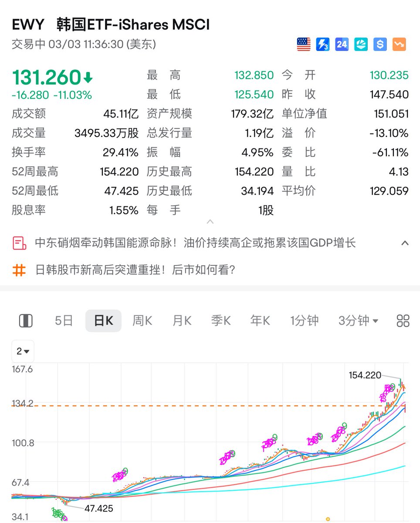Image resolution: width=420 pixels, height=523 pixels.
Task: Collapse the quote details with center chevron
Action: [210, 222]
